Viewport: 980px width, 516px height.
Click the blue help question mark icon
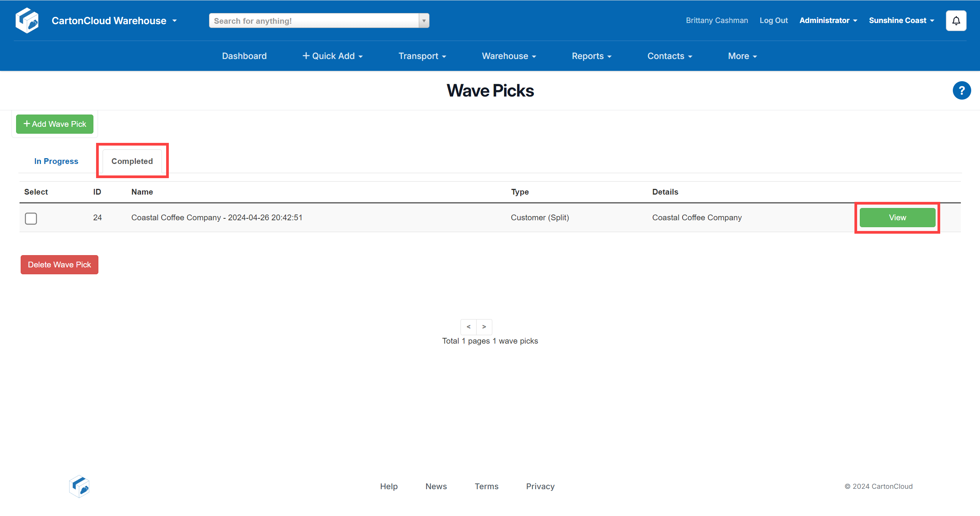(x=961, y=91)
